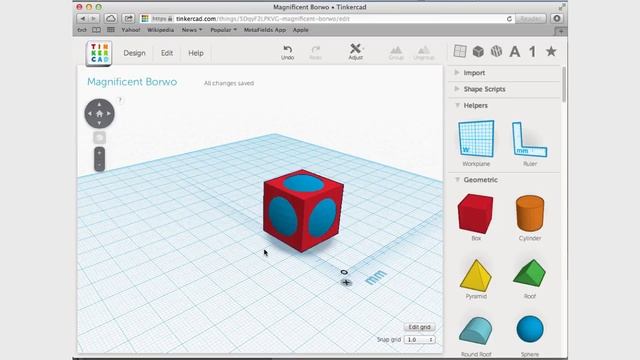Open the Help menu
The width and height of the screenshot is (640, 360).
[196, 53]
